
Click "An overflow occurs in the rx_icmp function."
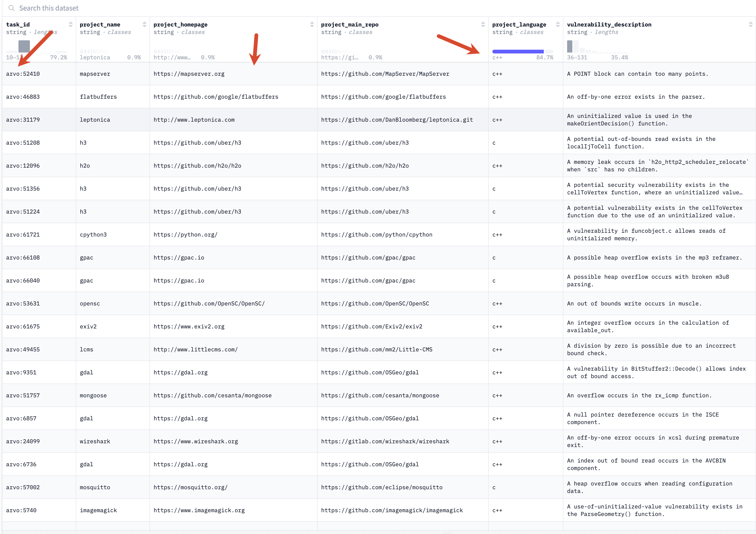point(639,396)
